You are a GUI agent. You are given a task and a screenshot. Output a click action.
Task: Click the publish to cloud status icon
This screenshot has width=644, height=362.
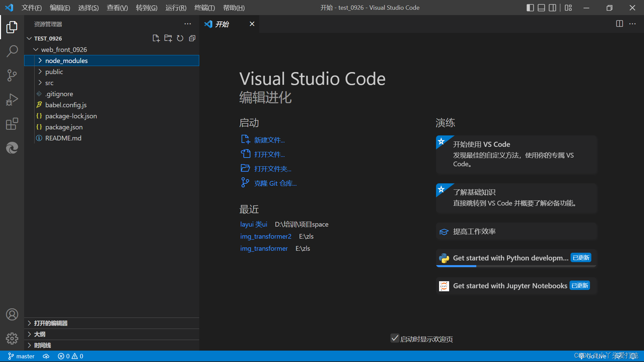[x=46, y=356]
